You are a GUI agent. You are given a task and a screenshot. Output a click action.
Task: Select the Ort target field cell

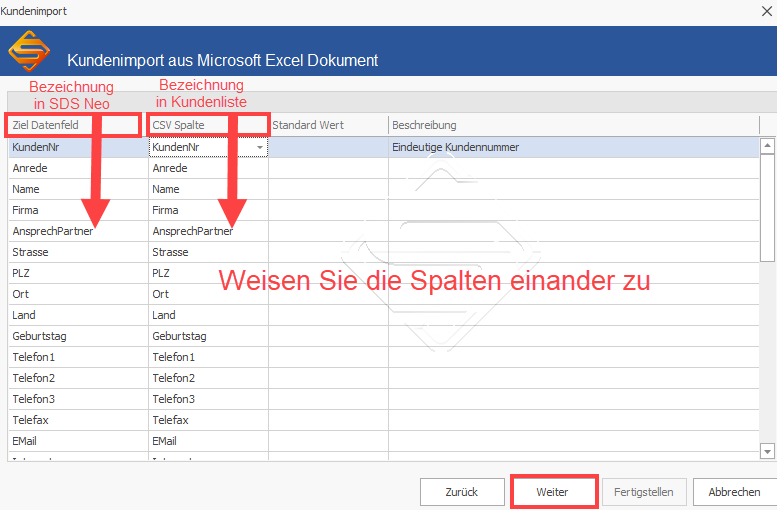[x=78, y=294]
